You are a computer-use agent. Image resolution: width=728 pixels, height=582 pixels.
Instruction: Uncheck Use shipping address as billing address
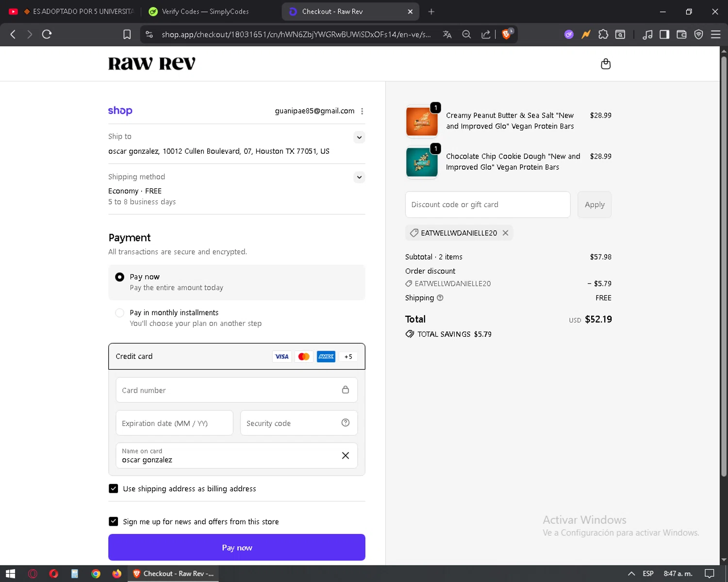click(113, 488)
